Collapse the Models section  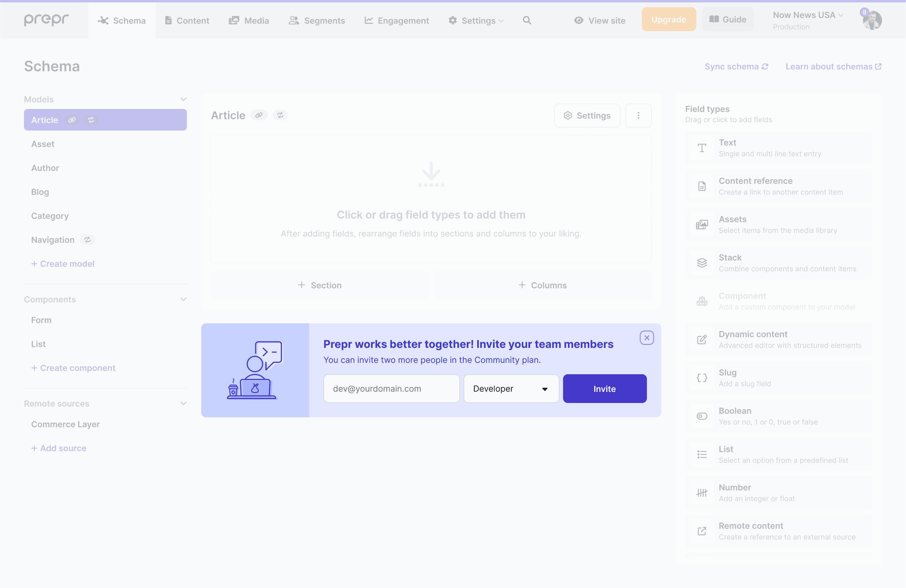[x=183, y=99]
